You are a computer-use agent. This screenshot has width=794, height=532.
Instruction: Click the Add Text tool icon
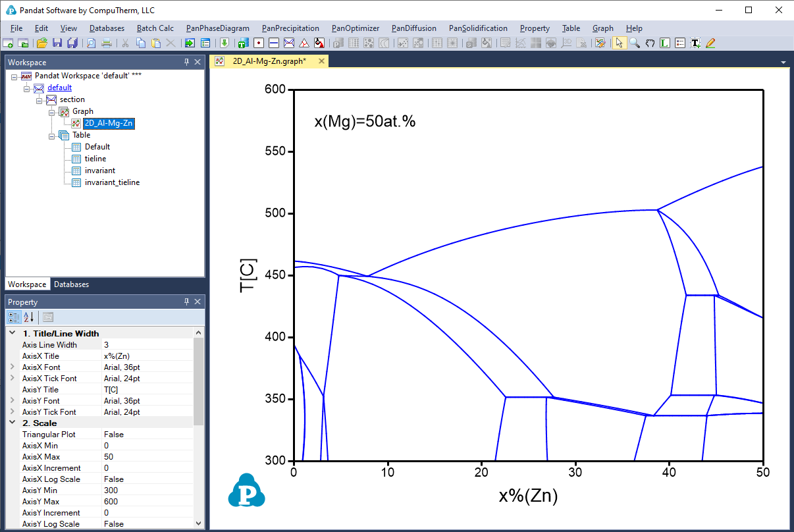point(695,43)
